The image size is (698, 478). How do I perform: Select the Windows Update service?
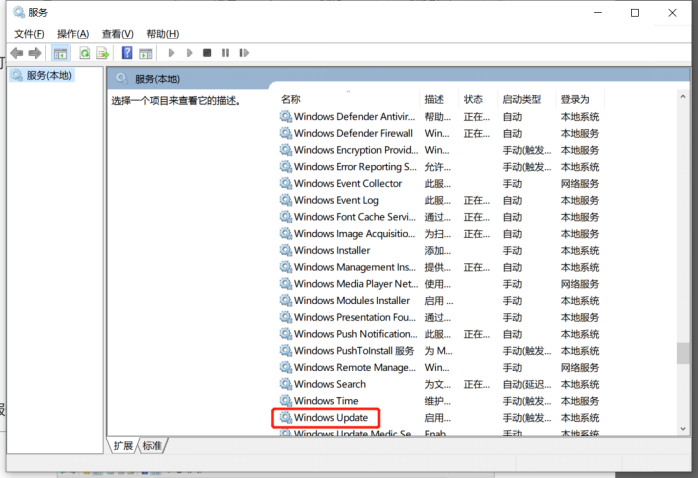[x=330, y=417]
